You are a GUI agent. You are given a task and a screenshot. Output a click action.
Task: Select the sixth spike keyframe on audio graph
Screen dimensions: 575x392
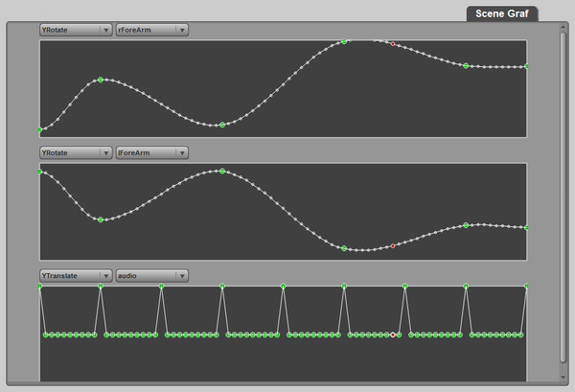[344, 287]
